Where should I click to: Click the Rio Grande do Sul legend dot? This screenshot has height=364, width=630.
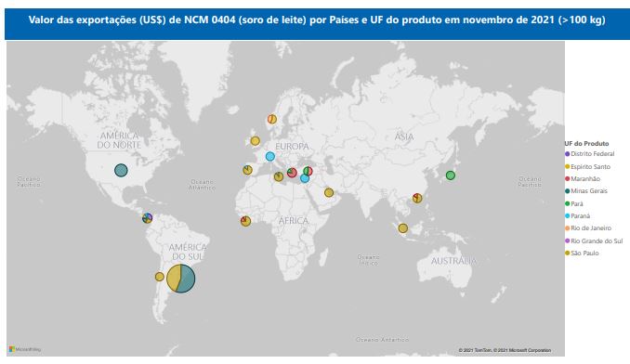(x=568, y=240)
